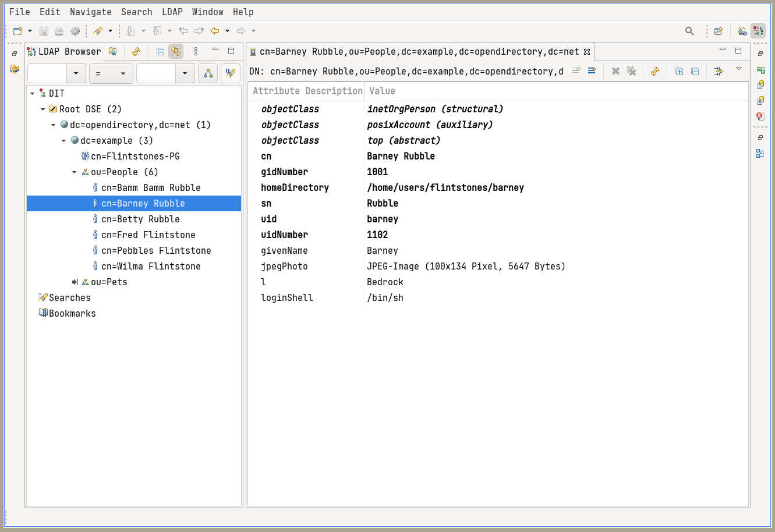This screenshot has height=532, width=775.
Task: Open the Connections view from the left sidebar
Action: [15, 68]
